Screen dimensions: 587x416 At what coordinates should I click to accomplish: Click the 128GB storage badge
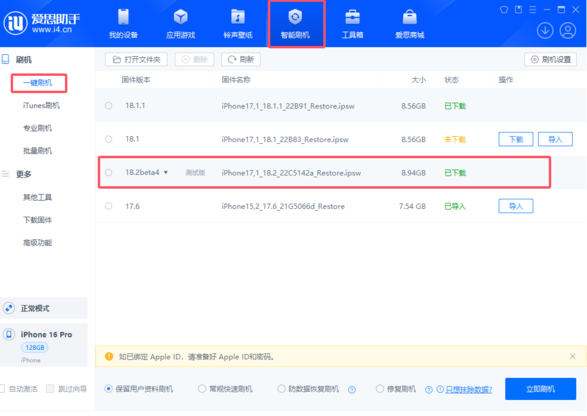[35, 347]
